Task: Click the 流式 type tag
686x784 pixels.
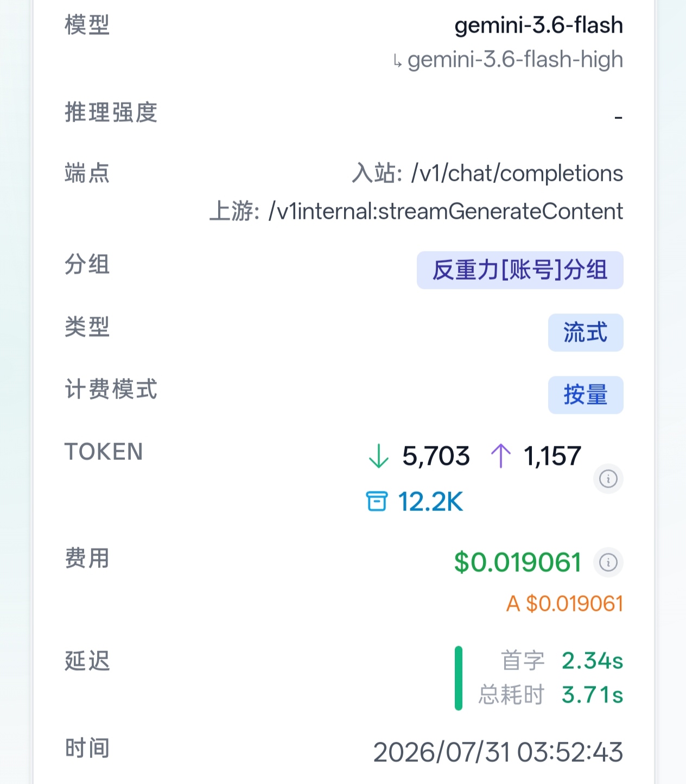Action: click(x=586, y=332)
